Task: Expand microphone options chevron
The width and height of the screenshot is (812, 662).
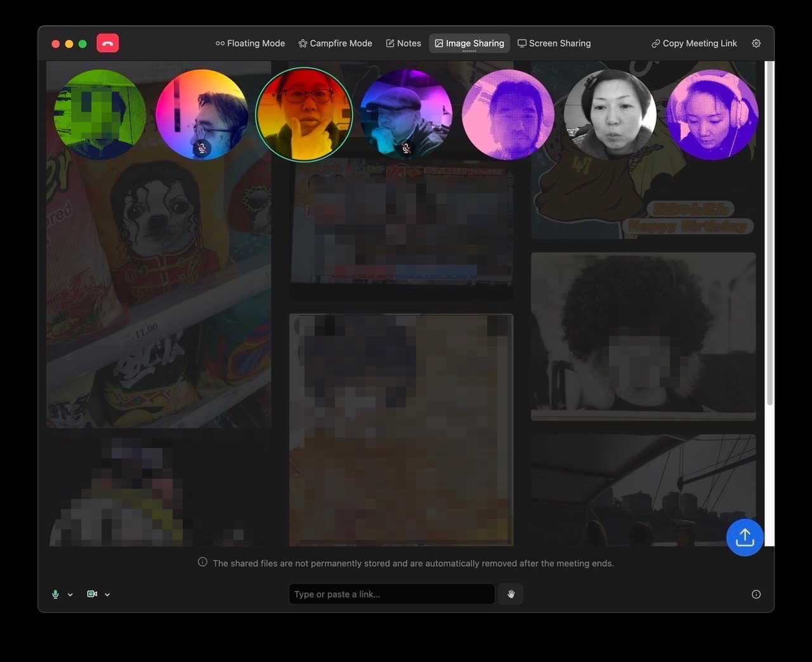Action: [x=70, y=595]
